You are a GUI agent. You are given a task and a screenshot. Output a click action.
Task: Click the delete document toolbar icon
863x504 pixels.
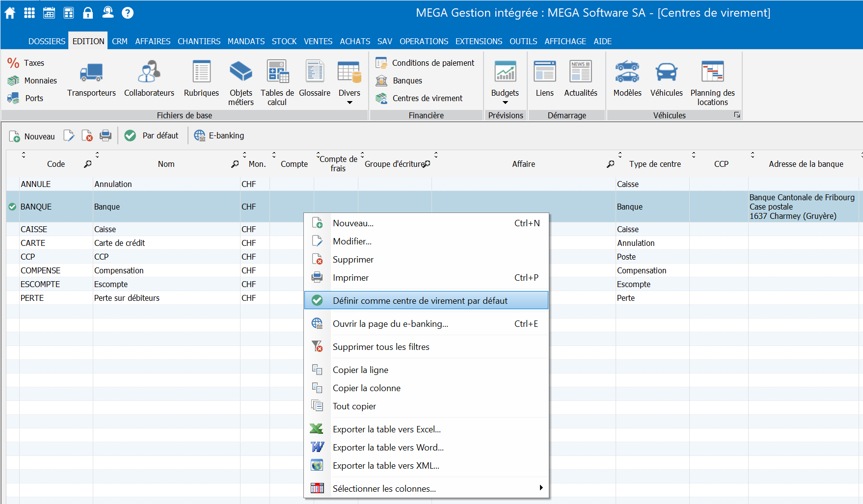tap(87, 136)
